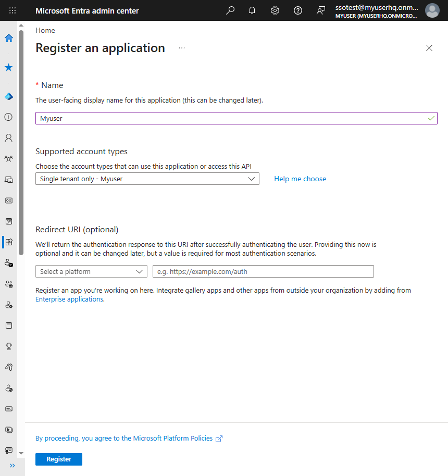
Task: Click the Name input containing Myuser
Action: coord(237,118)
